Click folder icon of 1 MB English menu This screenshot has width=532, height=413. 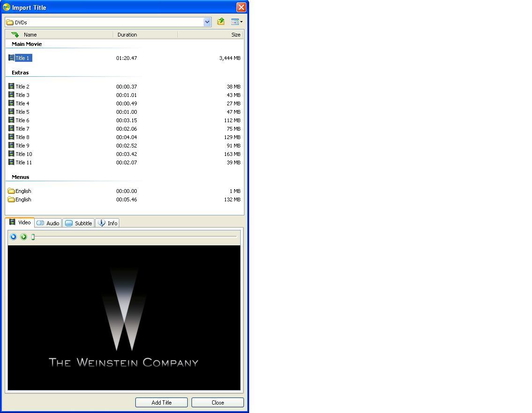[x=11, y=191]
